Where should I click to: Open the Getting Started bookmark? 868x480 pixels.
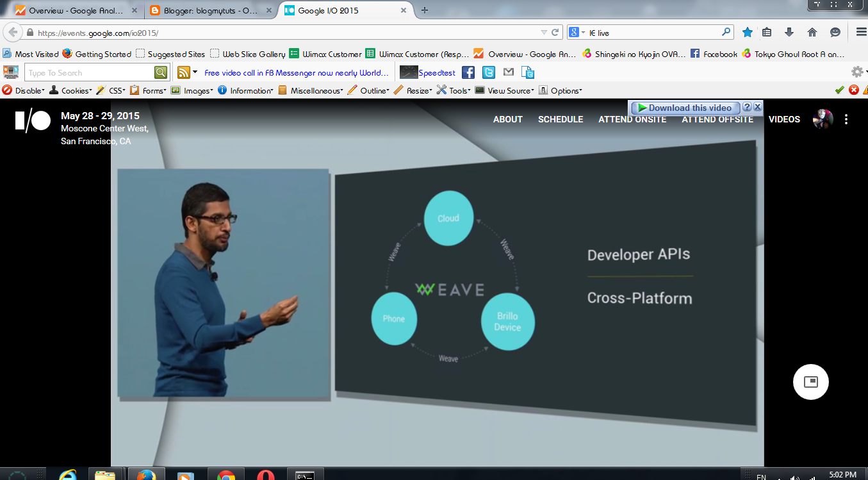click(x=97, y=54)
